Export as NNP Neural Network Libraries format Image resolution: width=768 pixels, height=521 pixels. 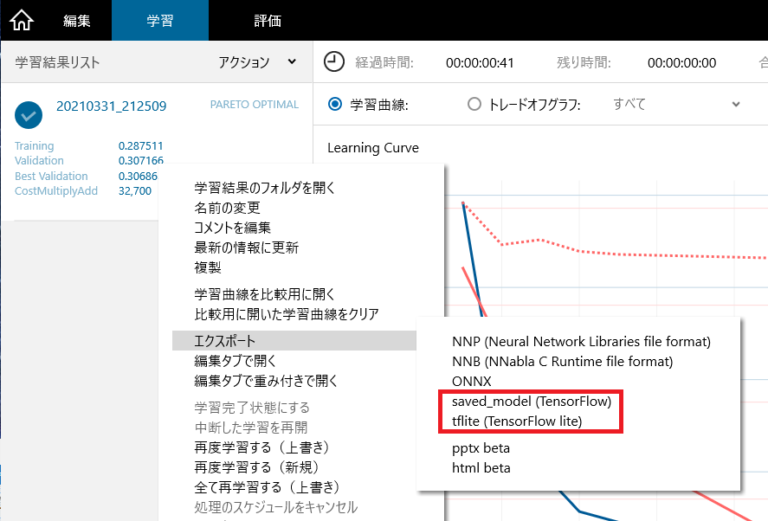coord(581,341)
